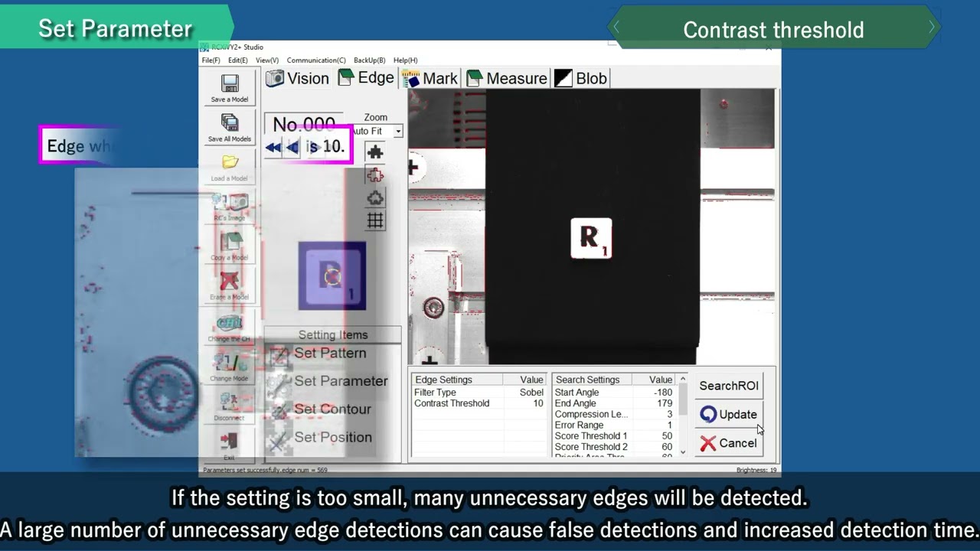
Task: Open the File(F) menu
Action: pyautogui.click(x=211, y=60)
